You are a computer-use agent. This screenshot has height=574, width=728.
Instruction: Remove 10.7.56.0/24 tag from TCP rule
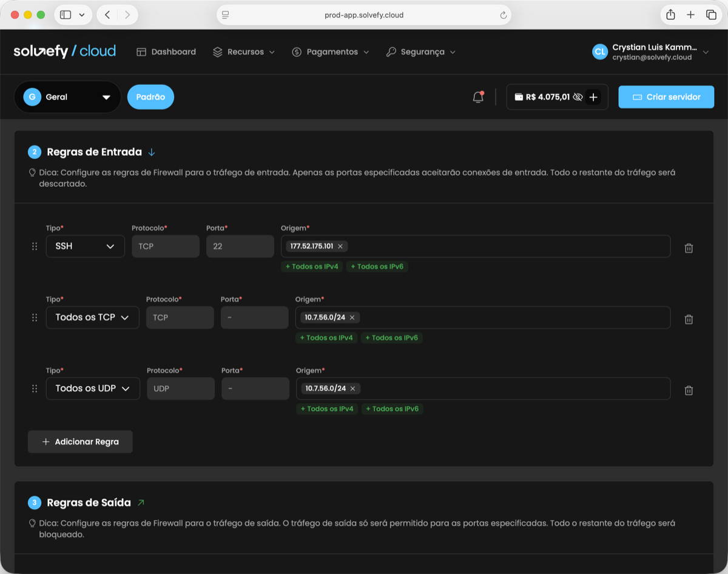pyautogui.click(x=352, y=317)
